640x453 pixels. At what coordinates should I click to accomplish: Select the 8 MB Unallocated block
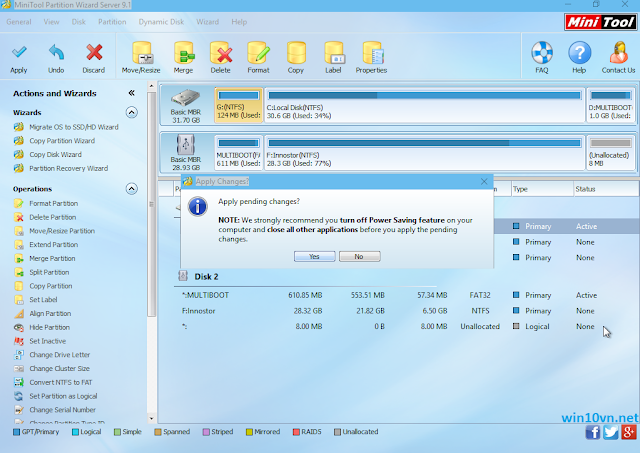point(610,153)
